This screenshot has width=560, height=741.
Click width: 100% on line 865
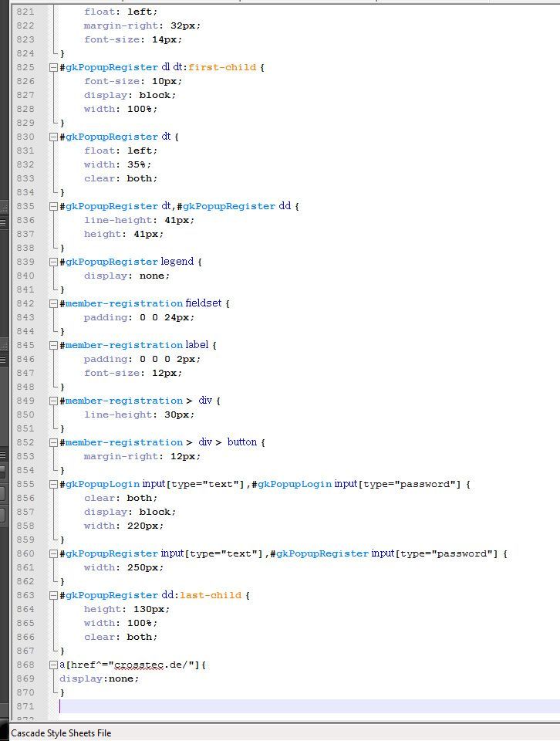[x=120, y=624]
